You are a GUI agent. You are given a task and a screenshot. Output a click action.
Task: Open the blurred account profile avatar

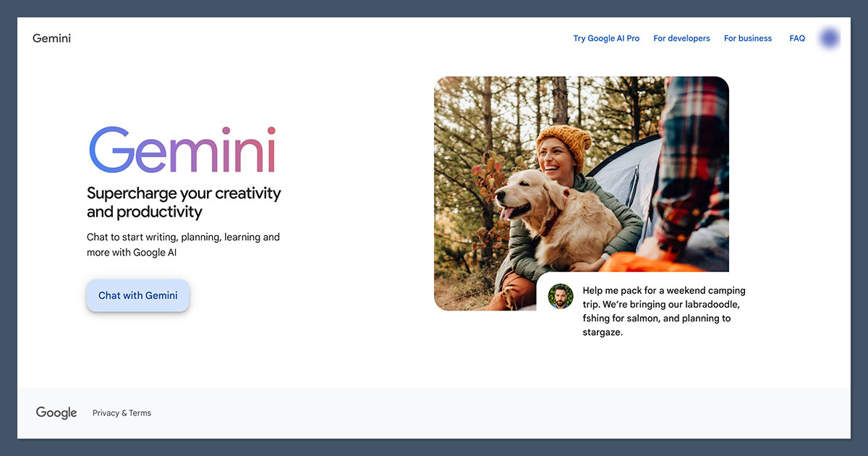point(829,38)
